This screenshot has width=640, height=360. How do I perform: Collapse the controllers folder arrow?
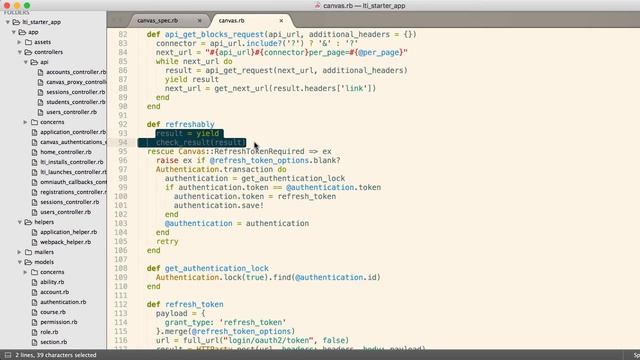point(20,52)
